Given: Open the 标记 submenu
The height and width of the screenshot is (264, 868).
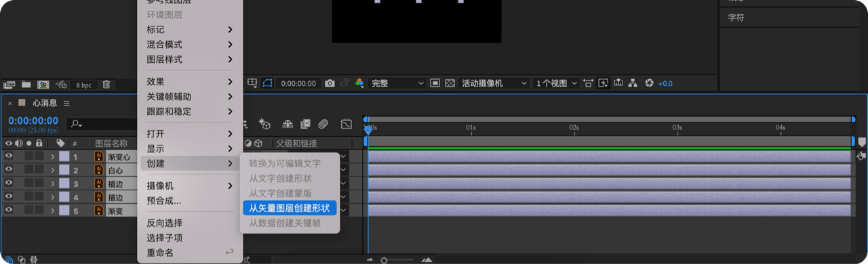Looking at the screenshot, I should click(190, 29).
